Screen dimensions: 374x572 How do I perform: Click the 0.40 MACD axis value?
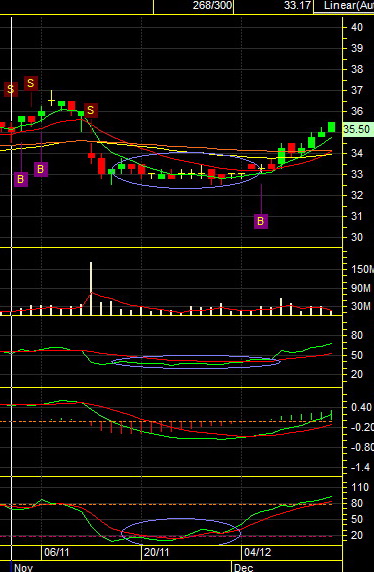361,407
